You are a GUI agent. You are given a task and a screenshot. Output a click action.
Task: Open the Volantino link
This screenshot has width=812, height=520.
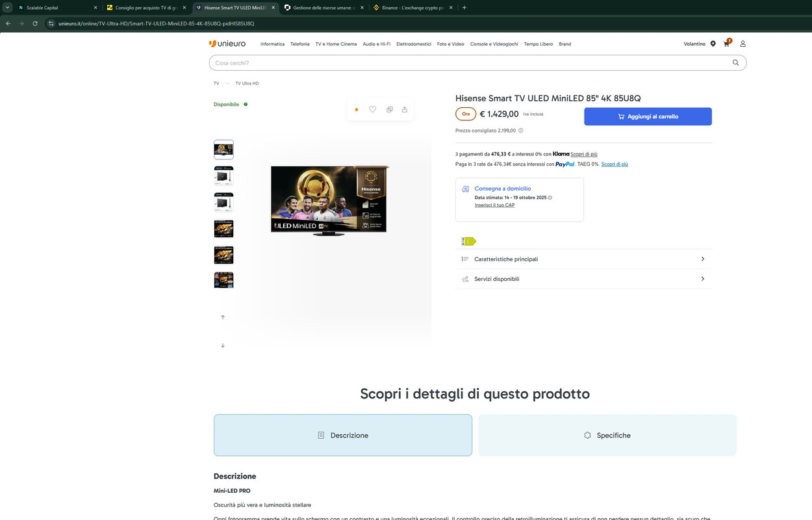(x=694, y=44)
